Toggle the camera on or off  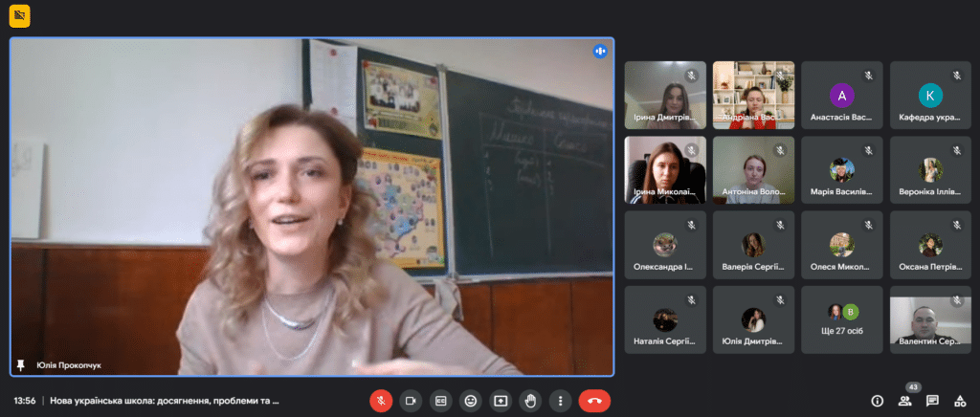coord(411,401)
